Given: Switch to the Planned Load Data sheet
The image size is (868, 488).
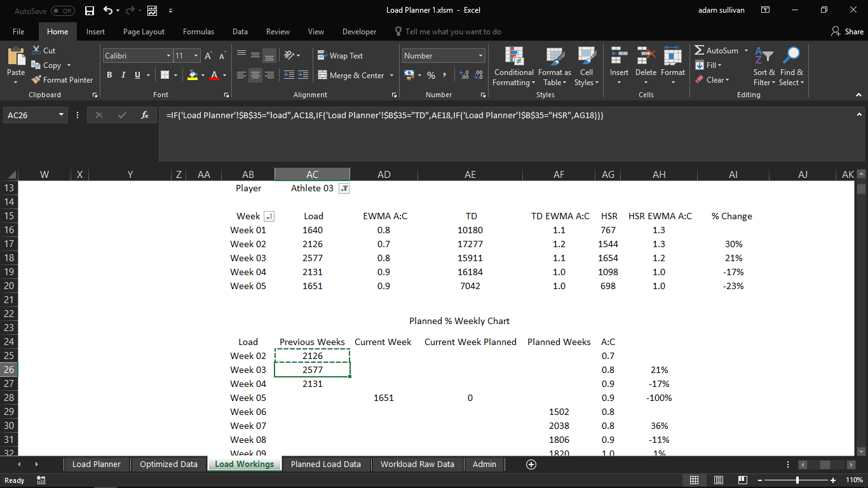Looking at the screenshot, I should click(x=325, y=464).
